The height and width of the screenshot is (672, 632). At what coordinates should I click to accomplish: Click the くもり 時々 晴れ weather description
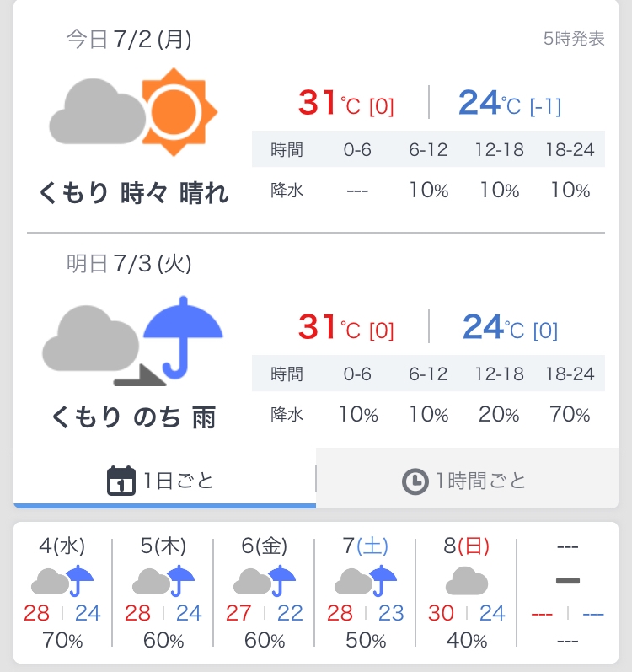[x=133, y=193]
